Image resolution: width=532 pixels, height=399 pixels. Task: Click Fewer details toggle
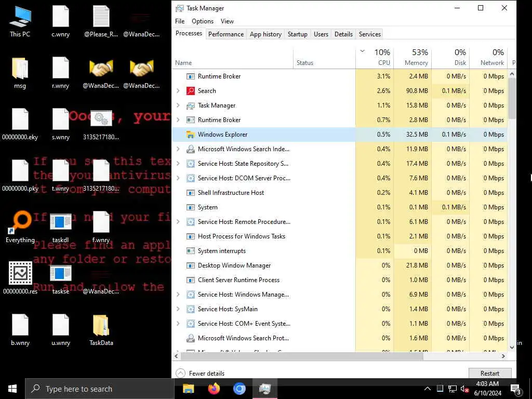coord(200,373)
